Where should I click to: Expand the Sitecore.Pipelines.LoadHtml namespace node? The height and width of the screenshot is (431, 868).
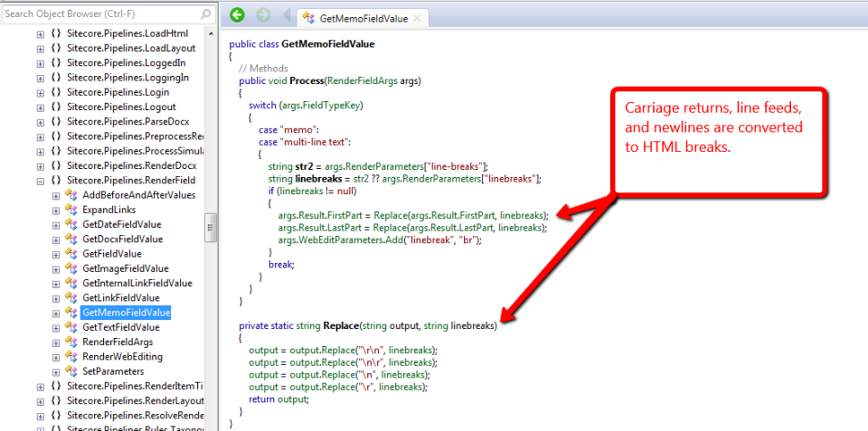[40, 34]
